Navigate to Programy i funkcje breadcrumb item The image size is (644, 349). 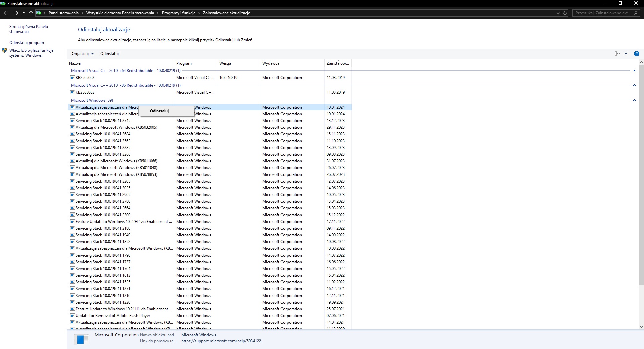click(x=179, y=13)
